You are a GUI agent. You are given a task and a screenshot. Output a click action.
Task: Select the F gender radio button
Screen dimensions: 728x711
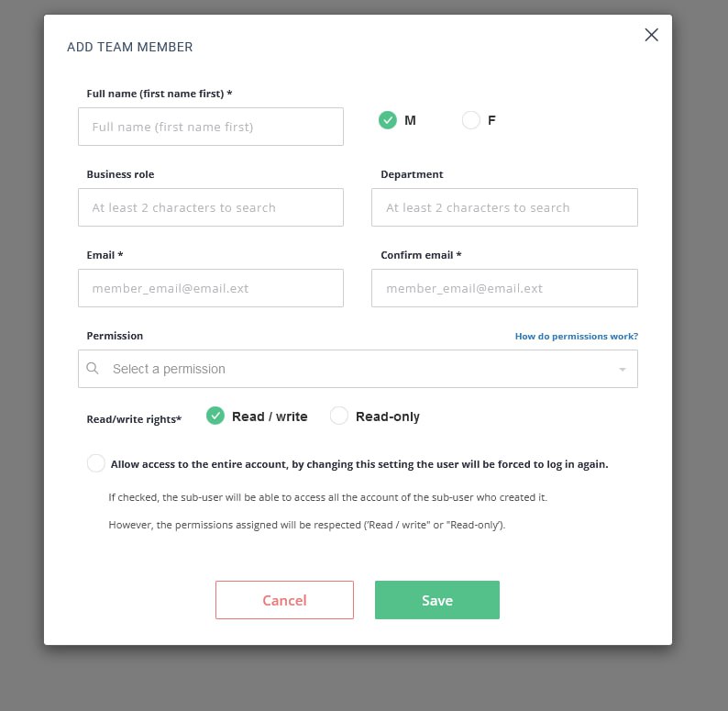pos(470,120)
